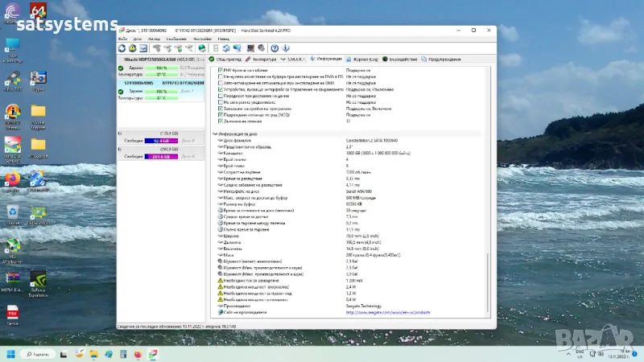Open the 'Температура' tab

[263, 59]
